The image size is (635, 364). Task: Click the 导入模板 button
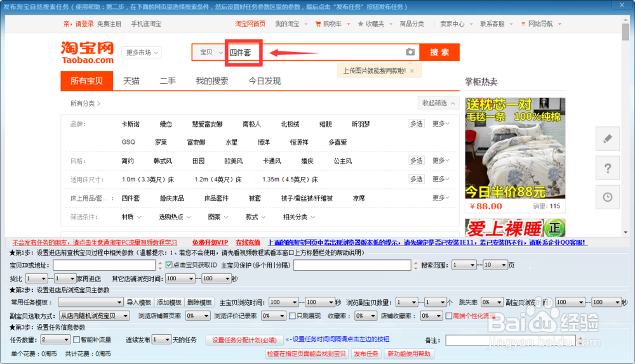point(139,302)
